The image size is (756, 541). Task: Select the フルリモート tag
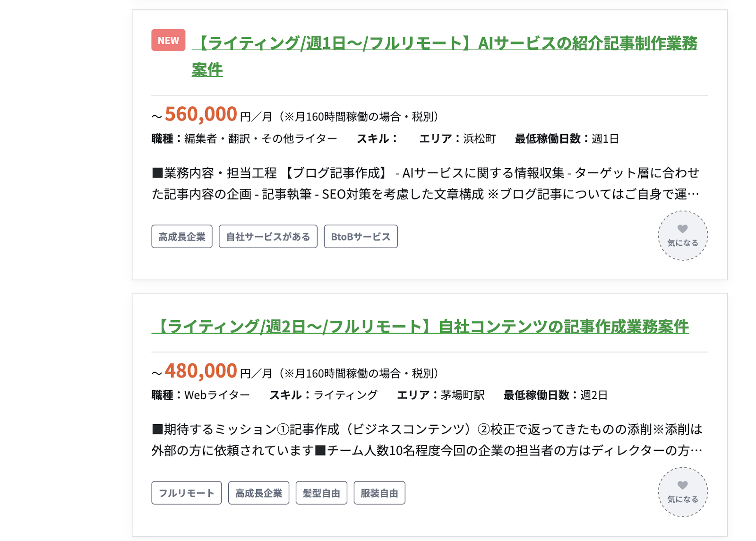tap(187, 493)
